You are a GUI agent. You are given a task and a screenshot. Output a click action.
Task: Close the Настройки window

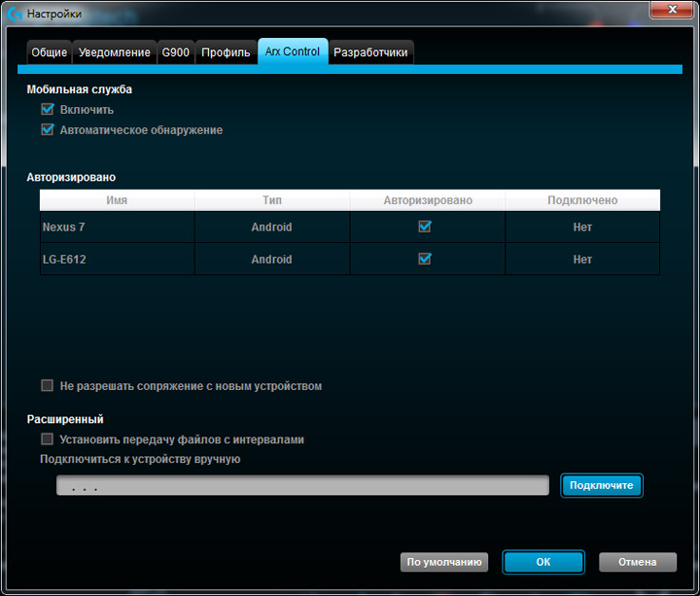pos(673,10)
